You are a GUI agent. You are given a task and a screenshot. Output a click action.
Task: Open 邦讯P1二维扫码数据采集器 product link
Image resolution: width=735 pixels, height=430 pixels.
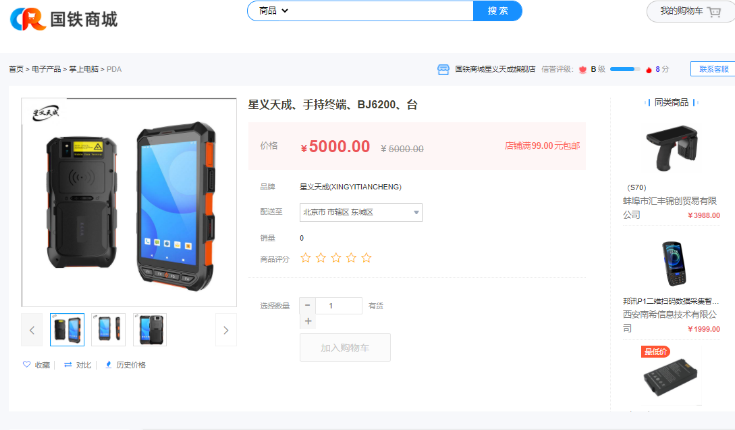pyautogui.click(x=670, y=301)
